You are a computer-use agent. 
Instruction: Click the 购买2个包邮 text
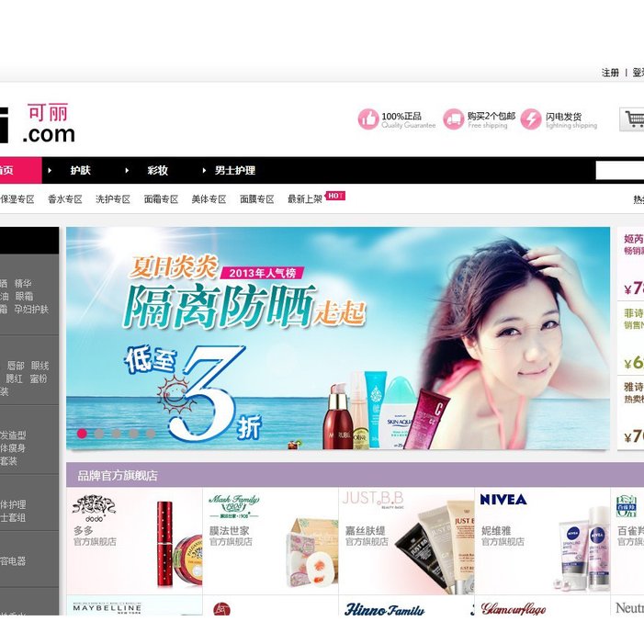click(491, 116)
